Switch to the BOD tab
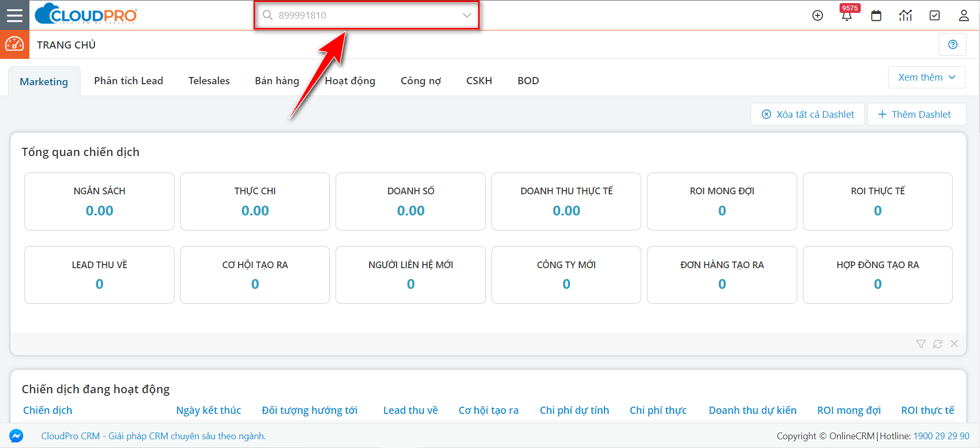 point(528,81)
